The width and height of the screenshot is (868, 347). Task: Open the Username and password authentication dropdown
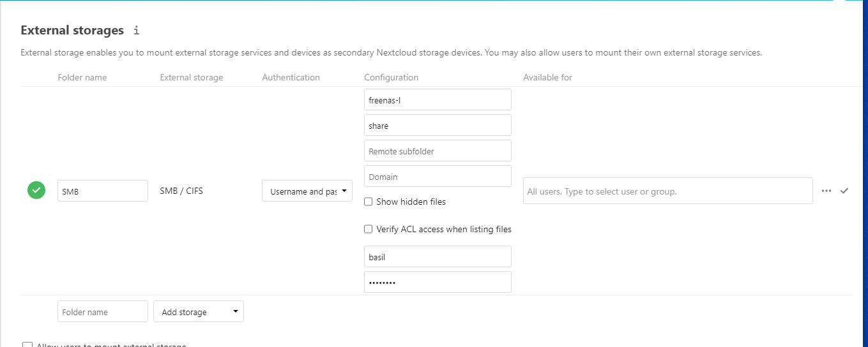click(x=307, y=191)
